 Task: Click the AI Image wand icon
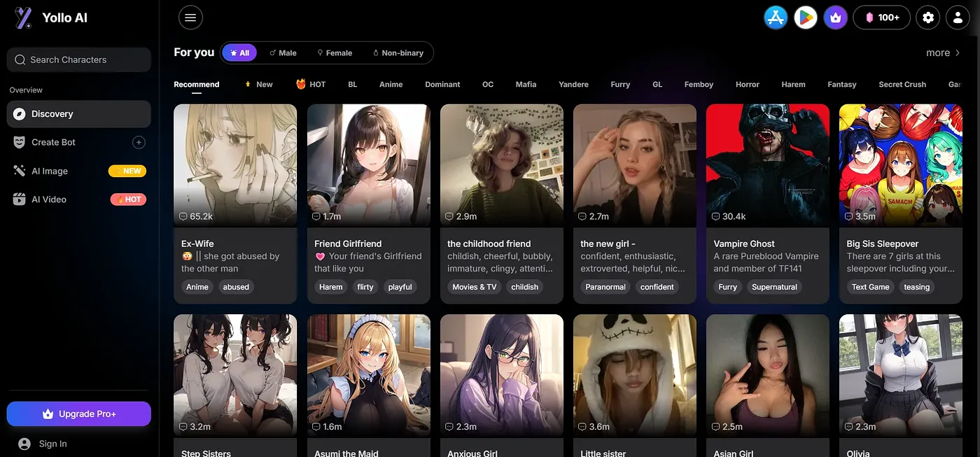tap(20, 171)
